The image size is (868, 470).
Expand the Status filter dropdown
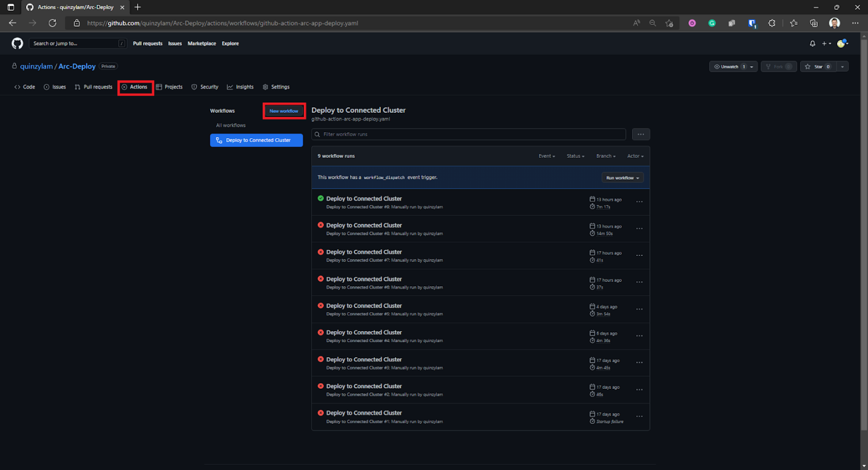tap(576, 156)
